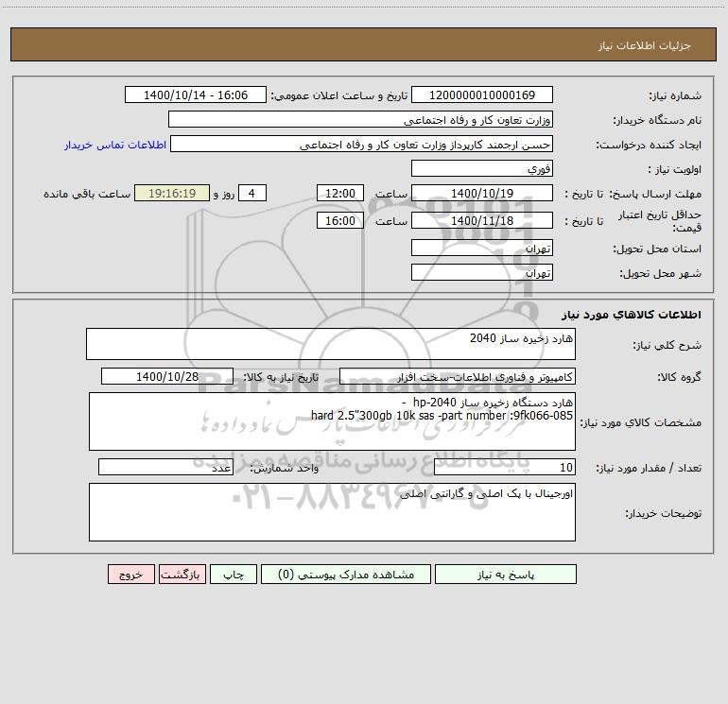Click the priority field 'فوری'
Viewport: 728px width, 704px height.
tap(482, 168)
